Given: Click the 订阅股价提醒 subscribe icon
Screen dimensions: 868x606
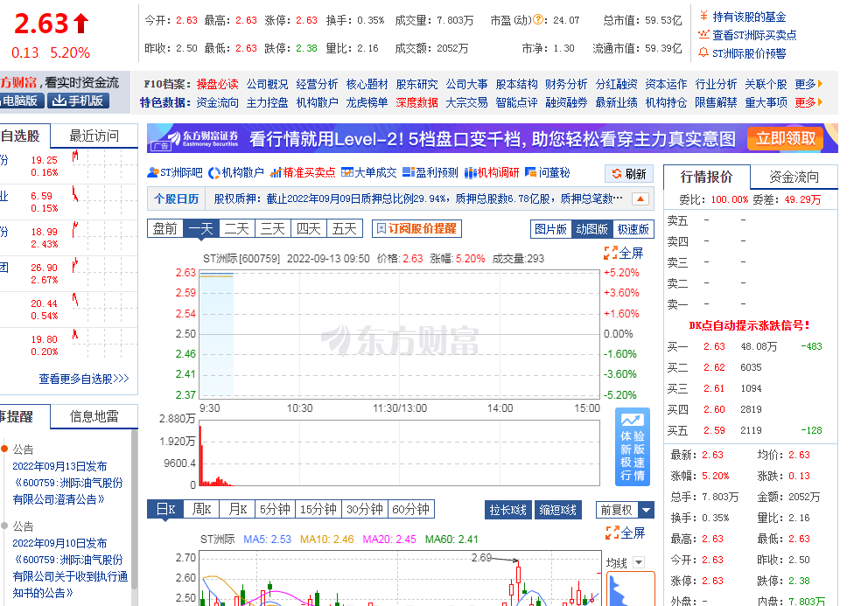Looking at the screenshot, I should pos(381,228).
